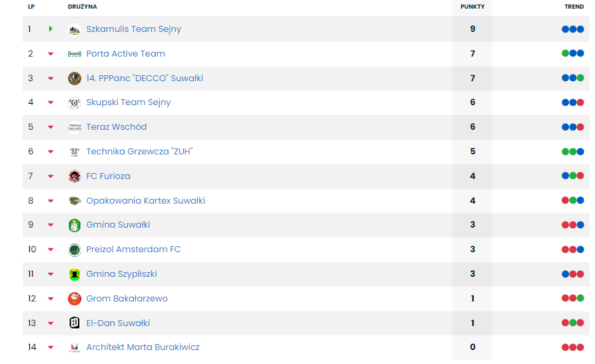Open the Skupski Team Sejny team link
This screenshot has height=364, width=595.
[129, 102]
